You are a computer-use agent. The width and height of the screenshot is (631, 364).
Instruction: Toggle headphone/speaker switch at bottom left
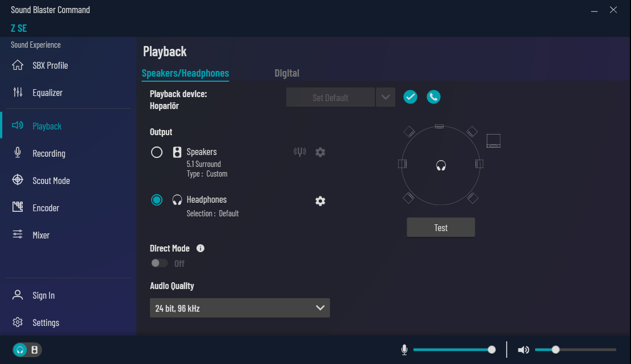click(27, 350)
